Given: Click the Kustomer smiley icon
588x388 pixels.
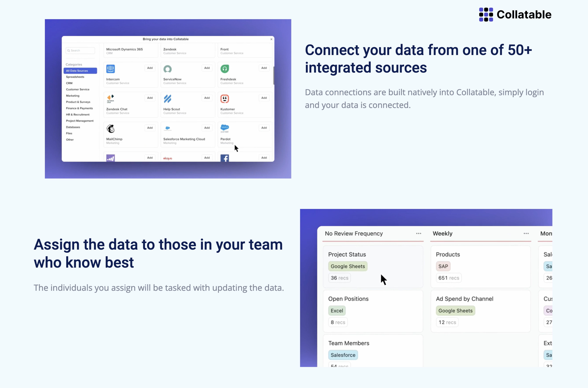Looking at the screenshot, I should [225, 98].
